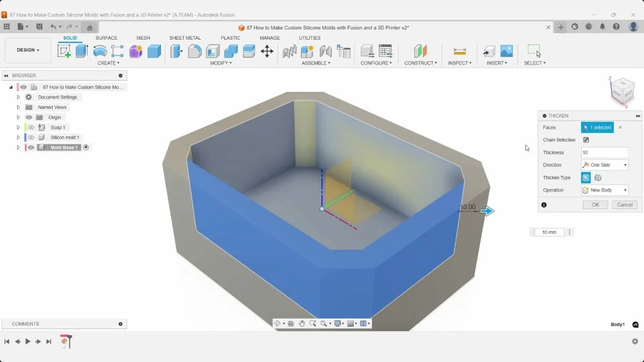Select the Box primitive tool
Viewport: 644px width, 362px height.
point(154,51)
